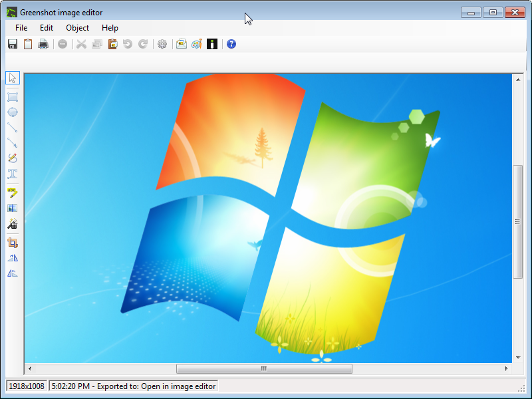The width and height of the screenshot is (532, 399).
Task: Select the Text tool
Action: (12, 174)
